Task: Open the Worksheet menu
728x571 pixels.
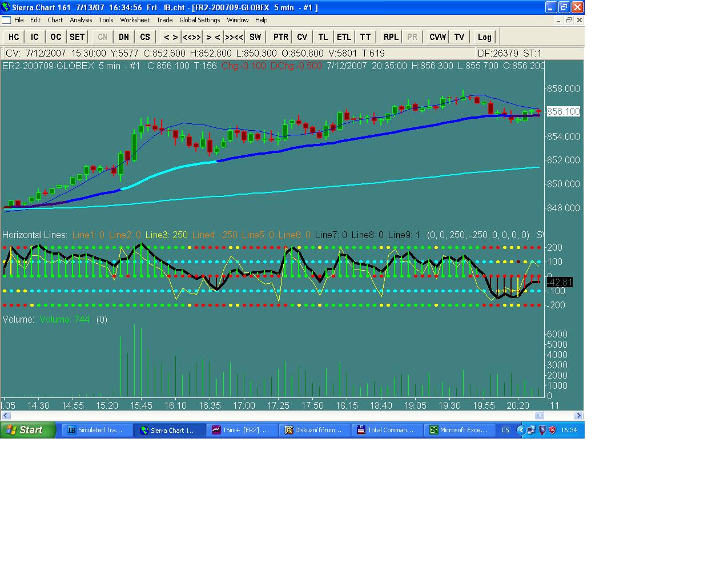Action: click(x=135, y=20)
